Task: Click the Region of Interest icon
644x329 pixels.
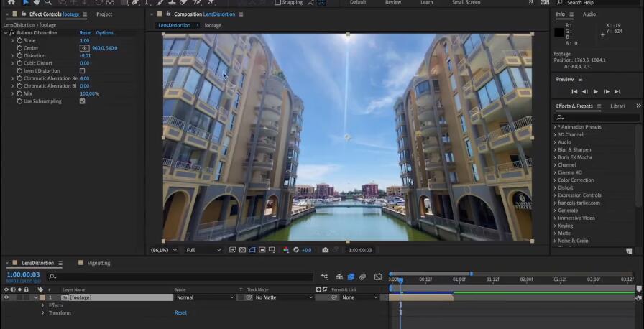Action: pos(262,250)
